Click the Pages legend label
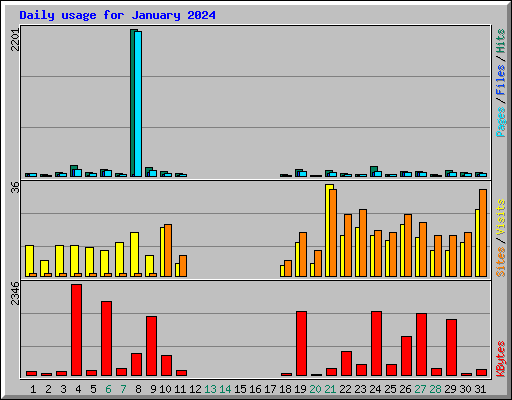The width and height of the screenshot is (512, 400). coord(501,122)
